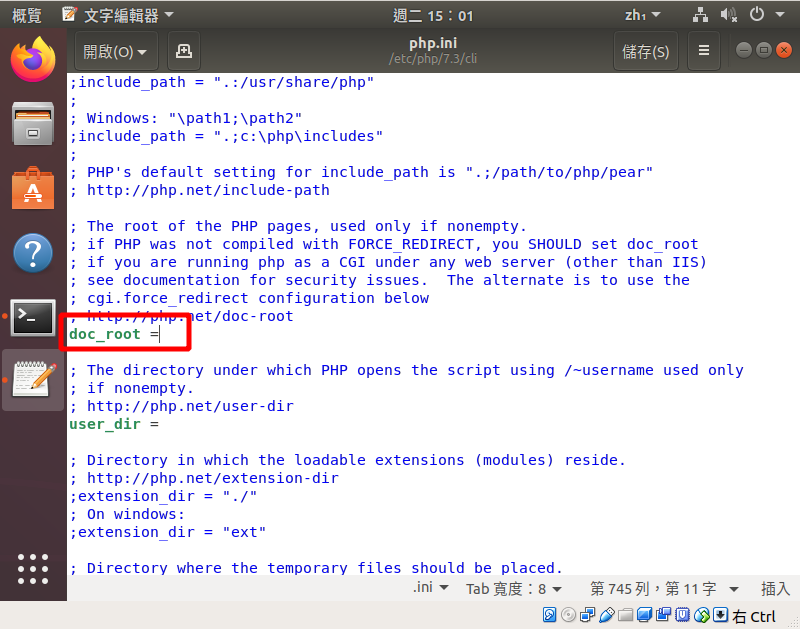This screenshot has height=629, width=800.
Task: Open the 開啟(O) file dropdown
Action: click(x=116, y=51)
